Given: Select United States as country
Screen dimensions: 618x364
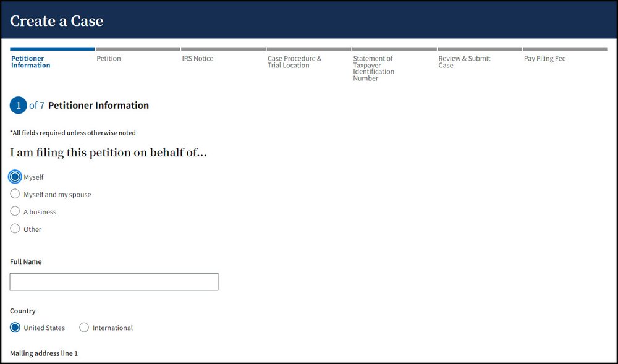Looking at the screenshot, I should [x=15, y=328].
